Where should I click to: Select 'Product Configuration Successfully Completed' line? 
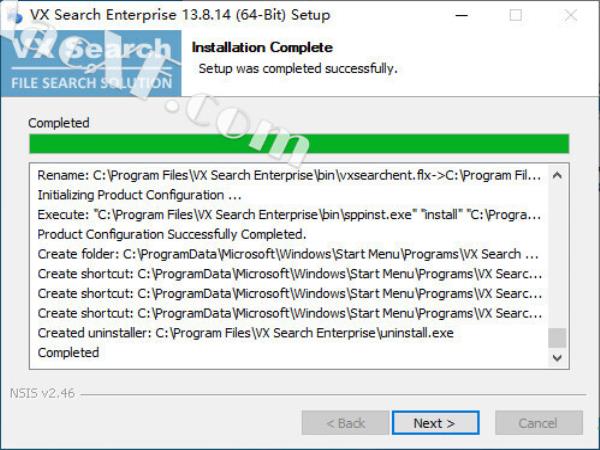172,234
